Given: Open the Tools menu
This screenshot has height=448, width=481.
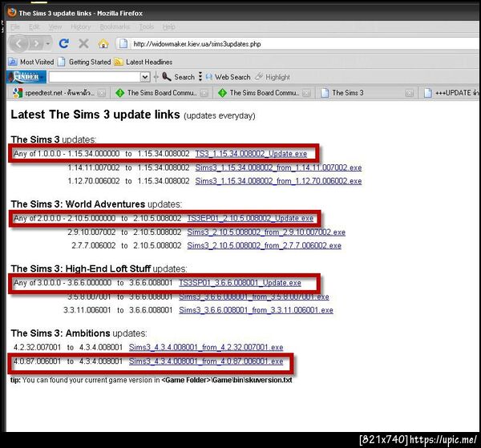Looking at the screenshot, I should [147, 27].
